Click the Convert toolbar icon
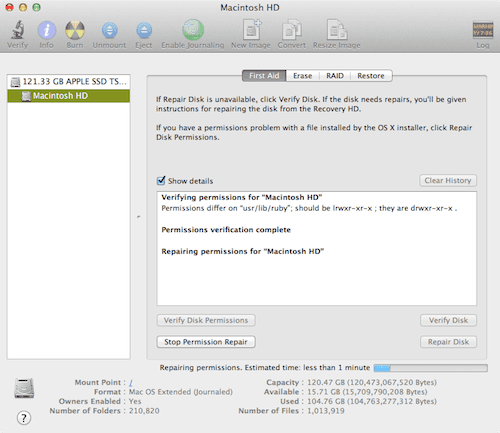This screenshot has width=500, height=433. 292,30
